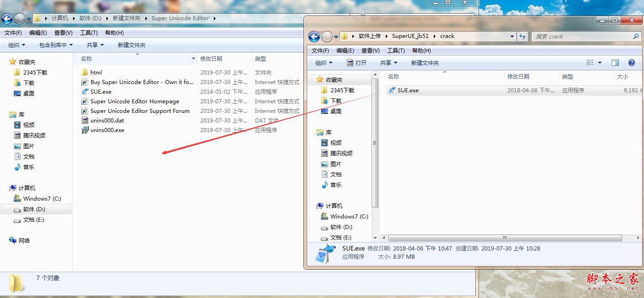This screenshot has height=298, width=644.
Task: Select unins000.exe installer icon
Action: click(x=85, y=130)
